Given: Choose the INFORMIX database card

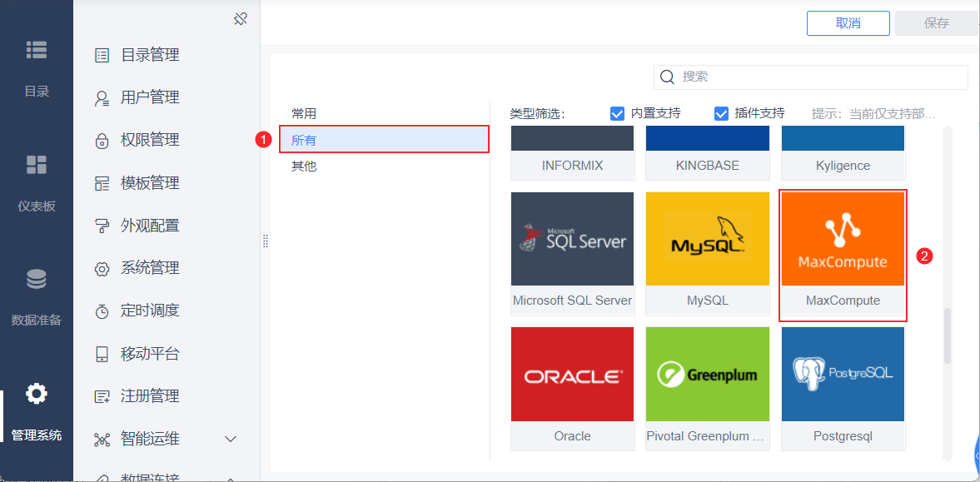Looking at the screenshot, I should tap(573, 153).
